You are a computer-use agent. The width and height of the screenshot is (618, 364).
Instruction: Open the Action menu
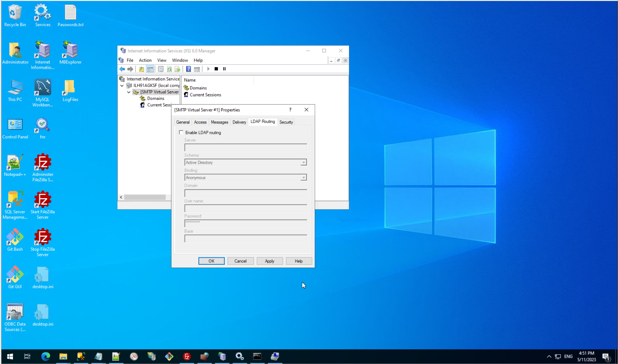pos(145,60)
